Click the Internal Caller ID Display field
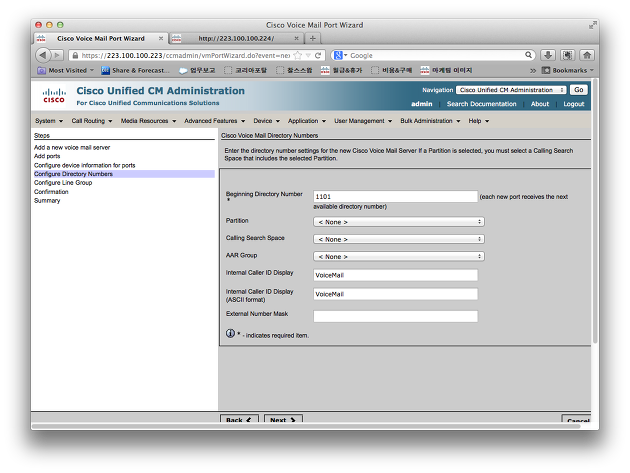The image size is (630, 473). tap(395, 275)
